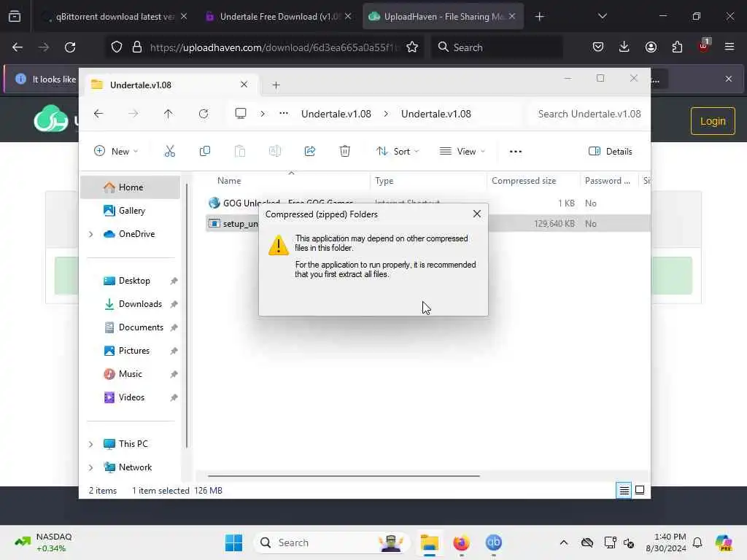
Task: Expand the This PC tree node
Action: click(x=91, y=444)
